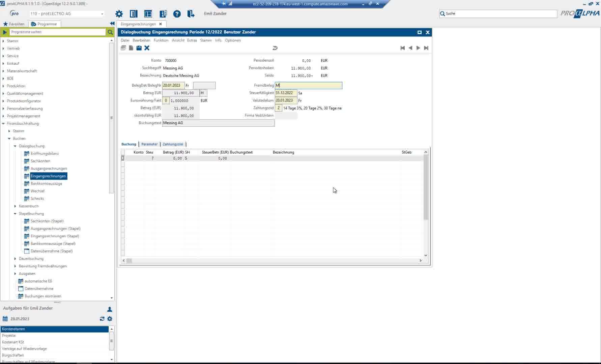The image size is (601, 364).
Task: Click the overview list icon in dialog toolbar
Action: [123, 48]
